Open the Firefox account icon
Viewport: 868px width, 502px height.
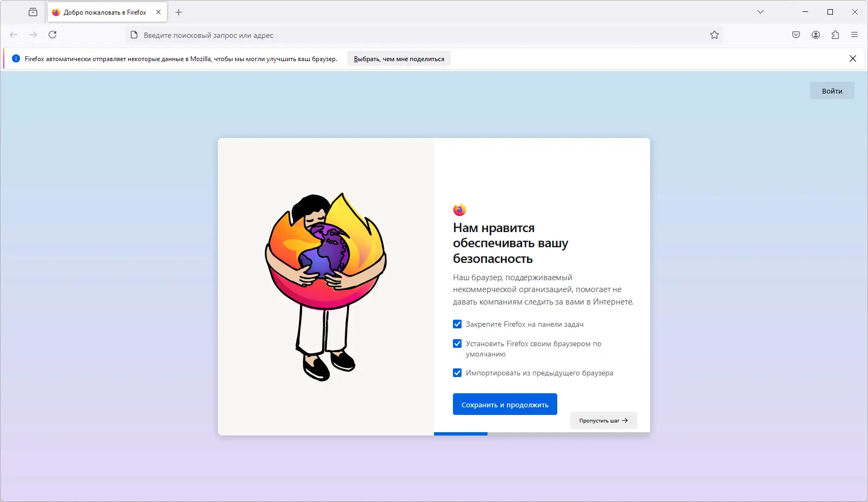tap(816, 35)
